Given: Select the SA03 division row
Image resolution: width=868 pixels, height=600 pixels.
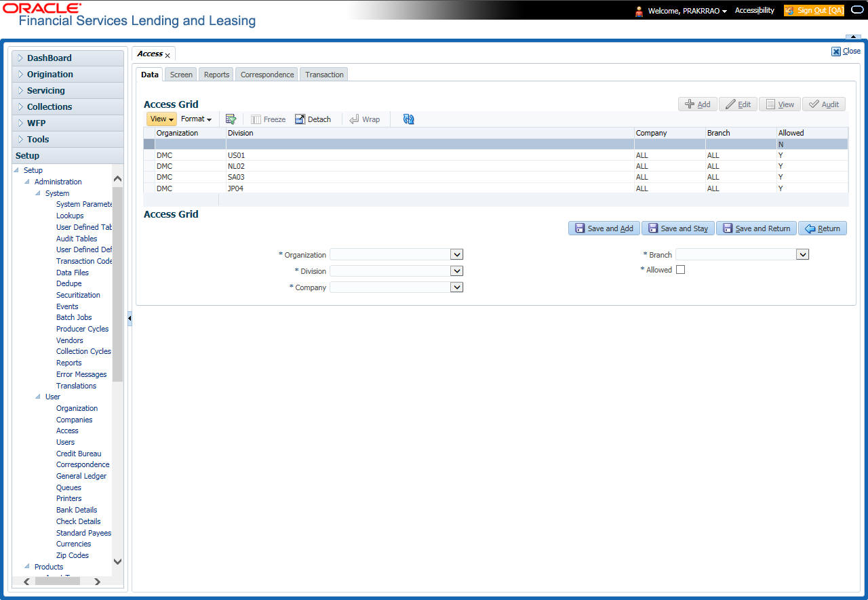Looking at the screenshot, I should coord(496,177).
